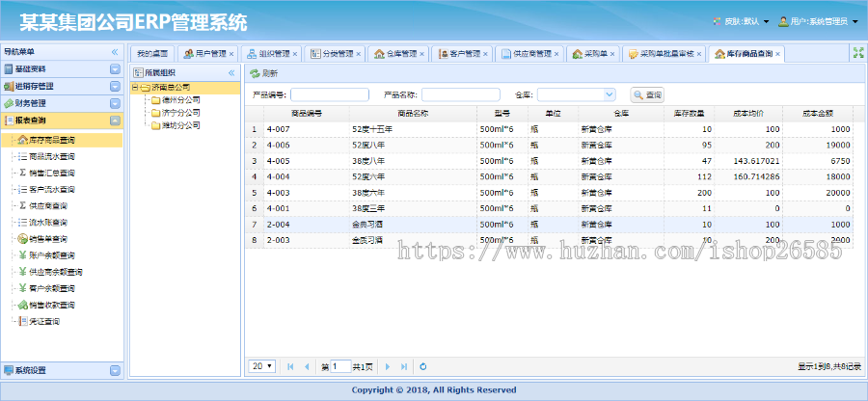Image resolution: width=868 pixels, height=401 pixels.
Task: Open 销售汇总查询 in the navigation menu
Action: [47, 173]
